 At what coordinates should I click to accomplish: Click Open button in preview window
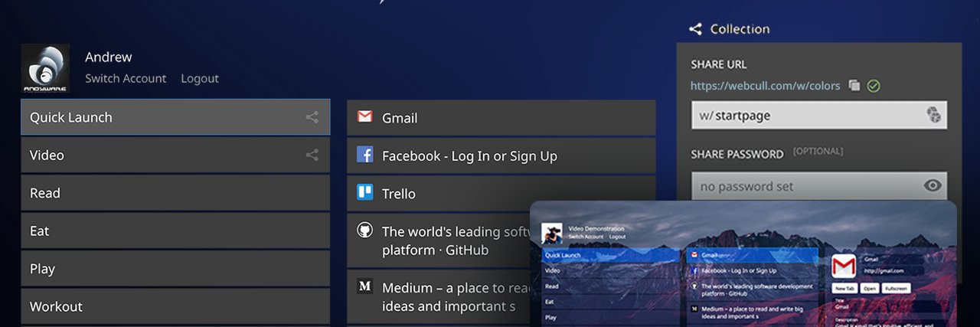tap(870, 288)
